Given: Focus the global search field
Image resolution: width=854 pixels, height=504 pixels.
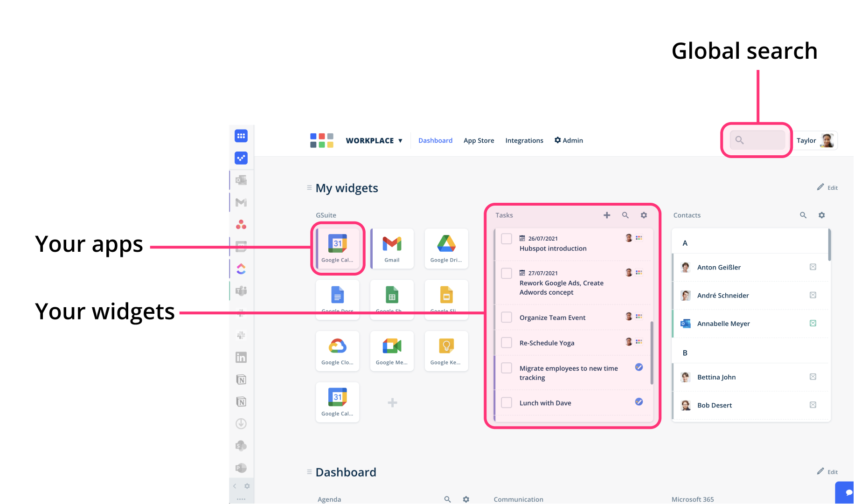Looking at the screenshot, I should [757, 140].
